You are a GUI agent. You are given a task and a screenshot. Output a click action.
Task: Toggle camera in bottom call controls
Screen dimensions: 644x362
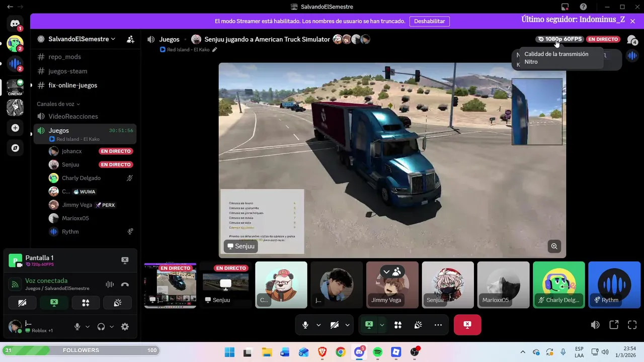tap(334, 325)
